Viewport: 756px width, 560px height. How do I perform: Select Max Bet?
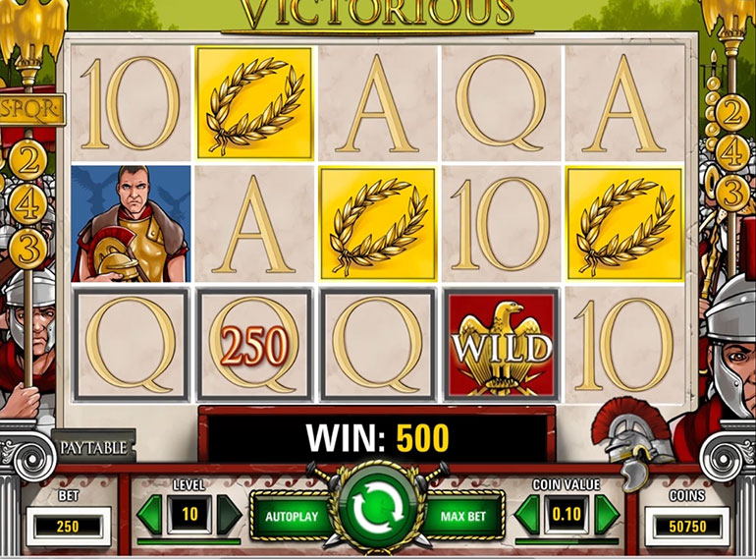(462, 516)
